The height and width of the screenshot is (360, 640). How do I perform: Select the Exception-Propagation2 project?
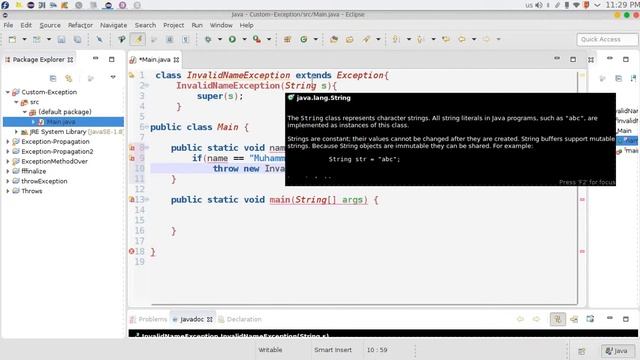pos(57,151)
